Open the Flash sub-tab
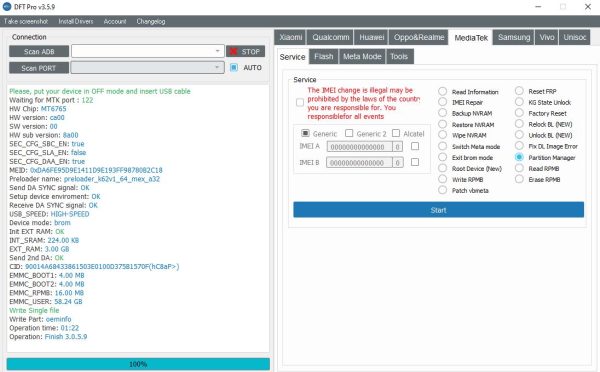Screen dimensions: 600x372 (324, 56)
